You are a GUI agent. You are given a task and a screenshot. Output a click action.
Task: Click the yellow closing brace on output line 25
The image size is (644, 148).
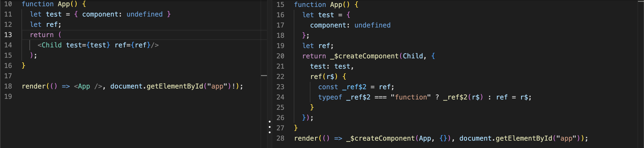pyautogui.click(x=312, y=107)
